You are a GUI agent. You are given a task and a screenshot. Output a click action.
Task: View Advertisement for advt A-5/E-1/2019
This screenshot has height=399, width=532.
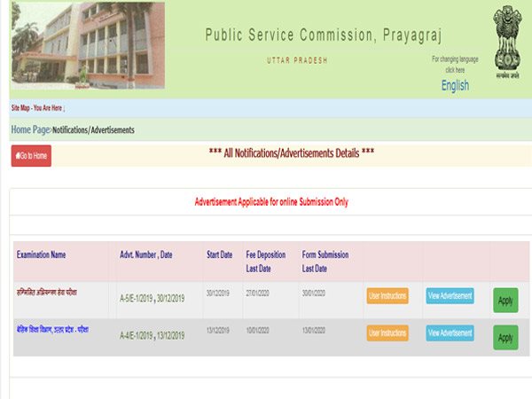point(450,296)
